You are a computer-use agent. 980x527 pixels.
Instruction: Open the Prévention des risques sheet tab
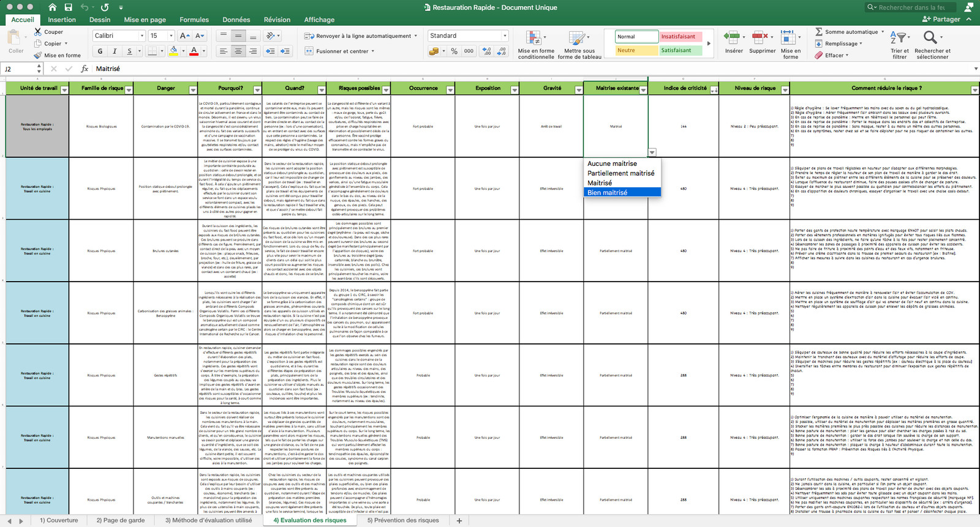point(403,520)
